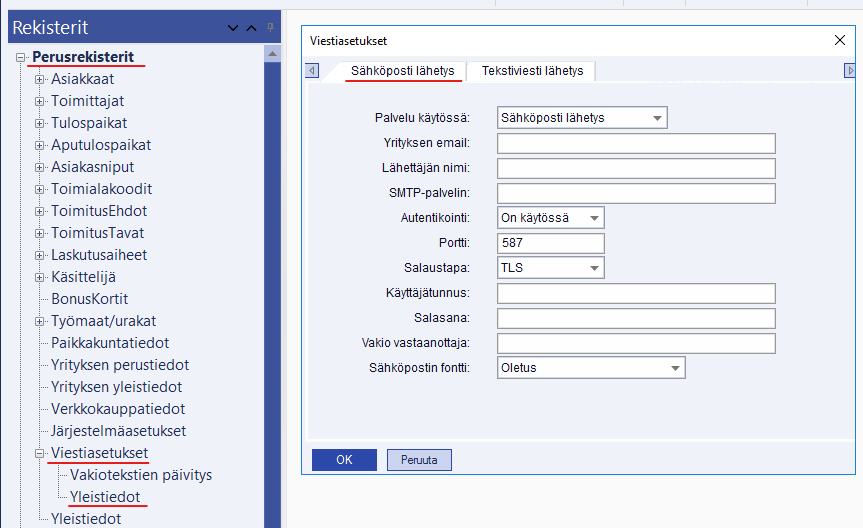Open the Rekisterit panel options chevron
Screen dimensions: 863x528
tap(234, 28)
